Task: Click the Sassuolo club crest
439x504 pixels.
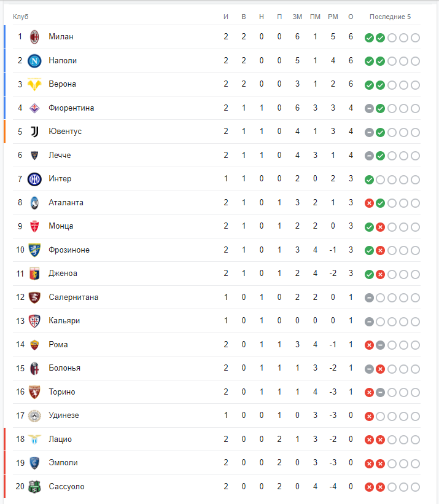Action: (x=34, y=487)
